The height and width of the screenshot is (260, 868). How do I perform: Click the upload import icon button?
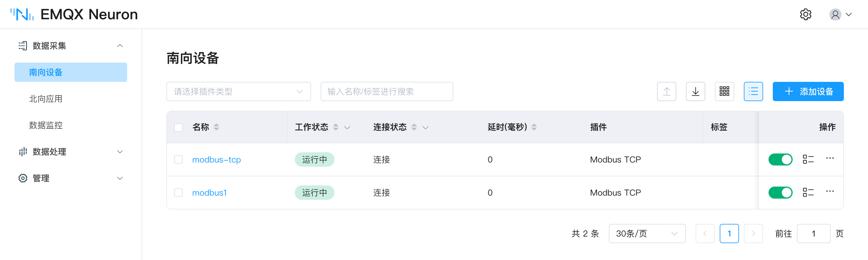click(x=666, y=91)
